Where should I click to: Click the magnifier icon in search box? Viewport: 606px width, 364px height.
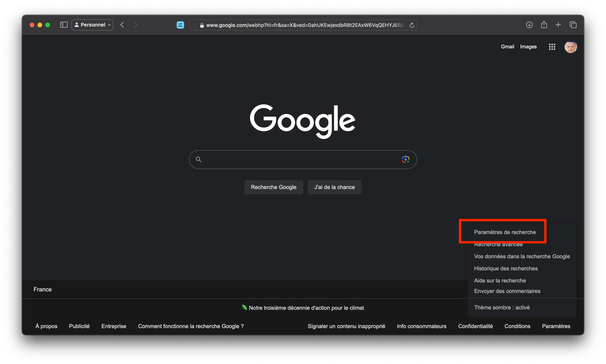[199, 159]
